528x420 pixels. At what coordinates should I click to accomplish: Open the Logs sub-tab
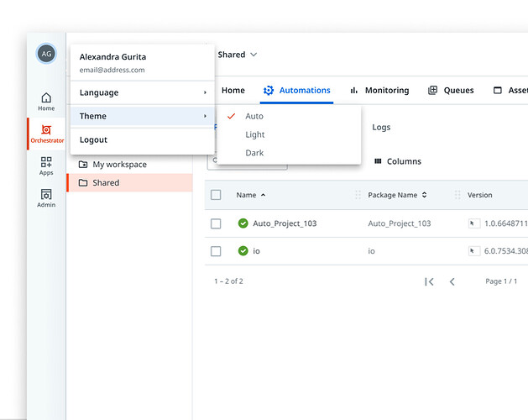(381, 127)
